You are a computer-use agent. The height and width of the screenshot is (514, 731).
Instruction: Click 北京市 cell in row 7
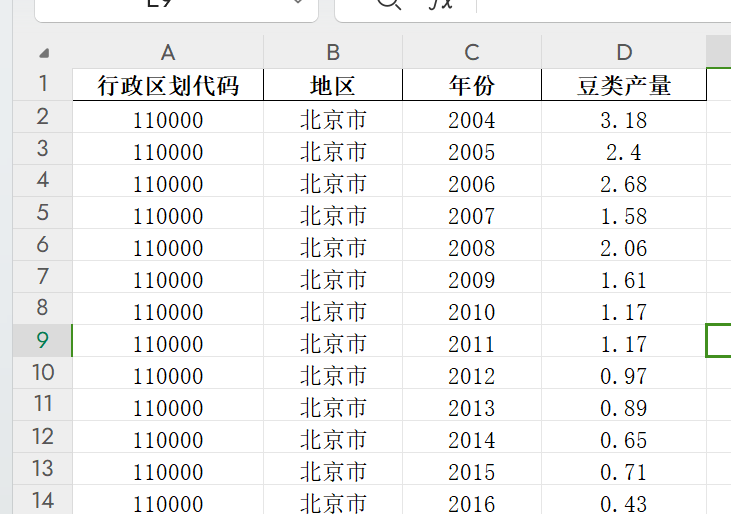point(333,277)
